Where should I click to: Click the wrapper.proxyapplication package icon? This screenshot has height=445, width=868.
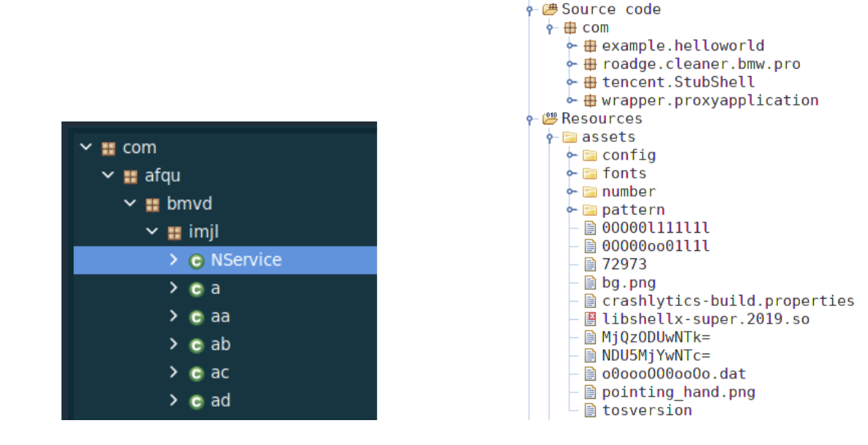(591, 101)
